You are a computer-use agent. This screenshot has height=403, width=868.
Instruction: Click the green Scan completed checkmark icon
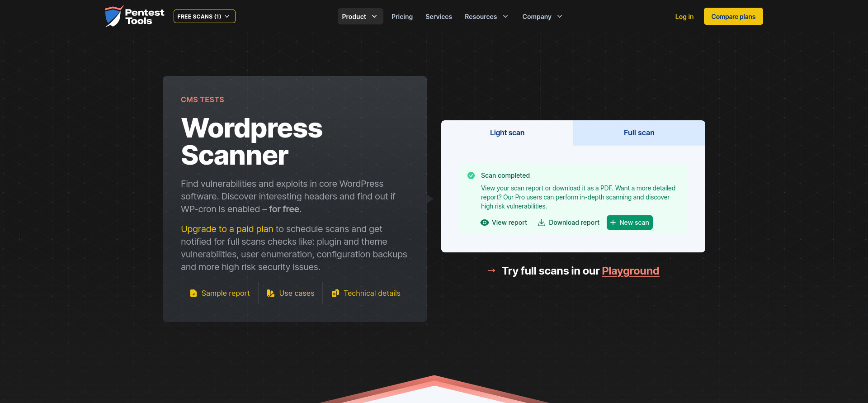(471, 175)
